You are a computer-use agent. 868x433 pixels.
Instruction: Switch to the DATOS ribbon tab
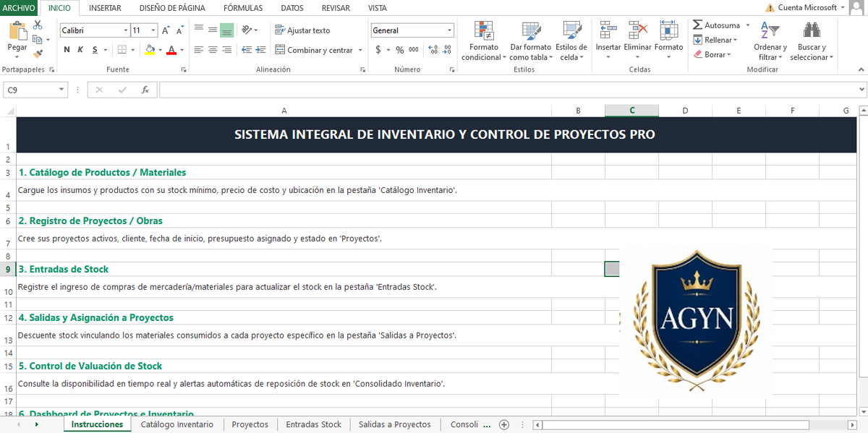coord(292,8)
